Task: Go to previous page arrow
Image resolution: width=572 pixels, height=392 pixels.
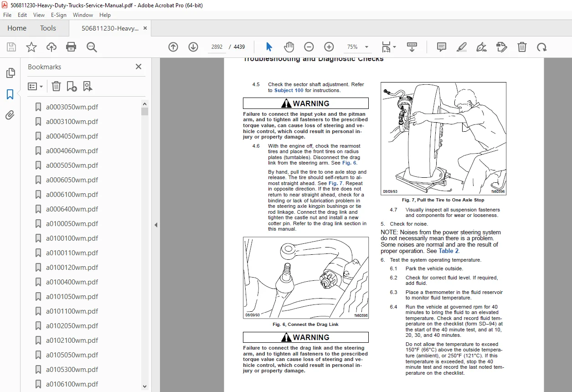Action: tap(173, 47)
